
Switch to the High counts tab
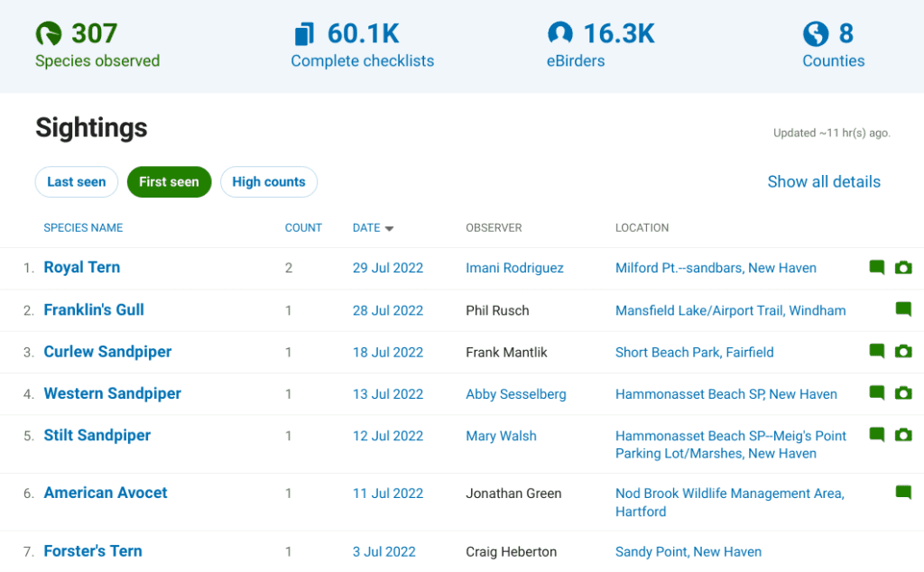point(269,182)
